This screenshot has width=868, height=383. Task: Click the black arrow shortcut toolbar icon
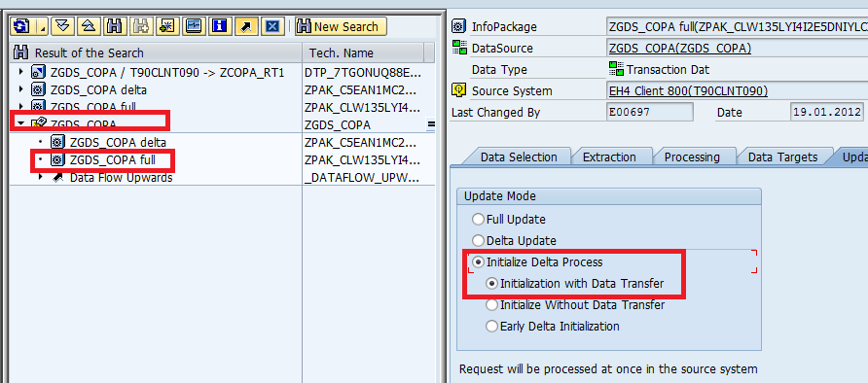click(246, 26)
